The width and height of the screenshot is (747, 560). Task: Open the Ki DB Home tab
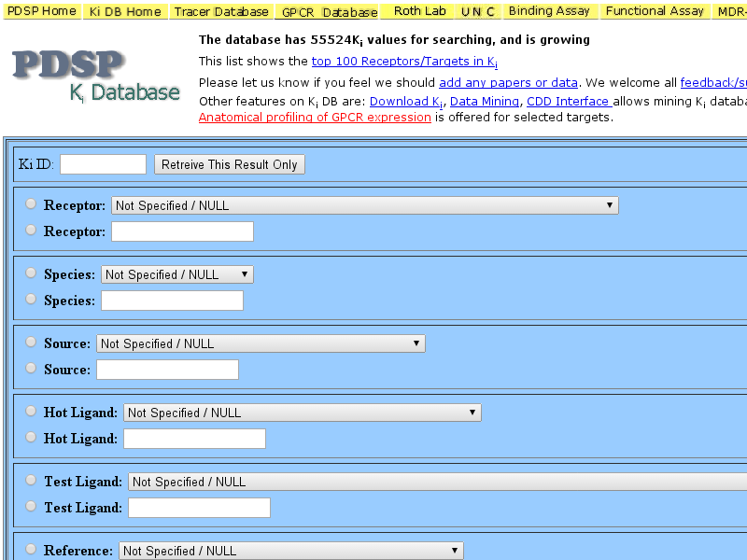[x=125, y=11]
